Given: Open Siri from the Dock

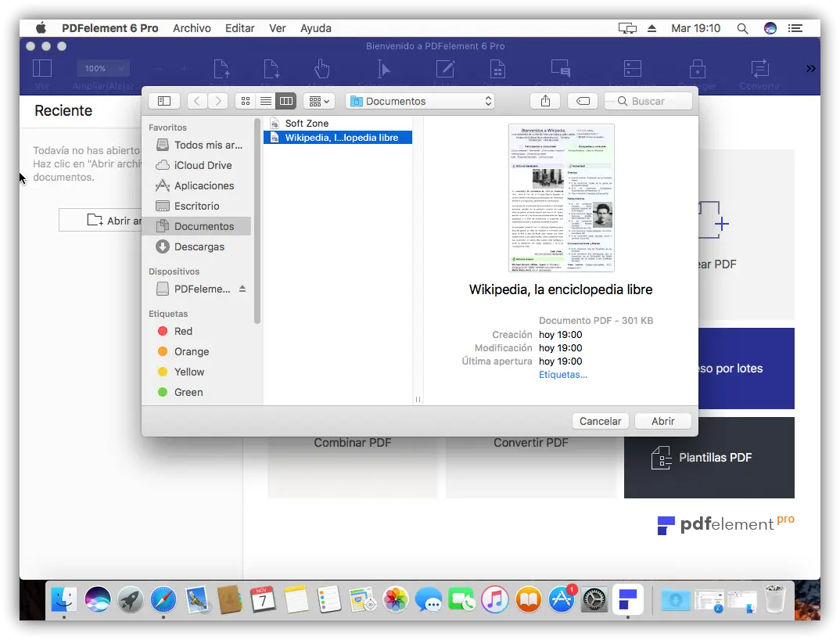Looking at the screenshot, I should (x=97, y=599).
